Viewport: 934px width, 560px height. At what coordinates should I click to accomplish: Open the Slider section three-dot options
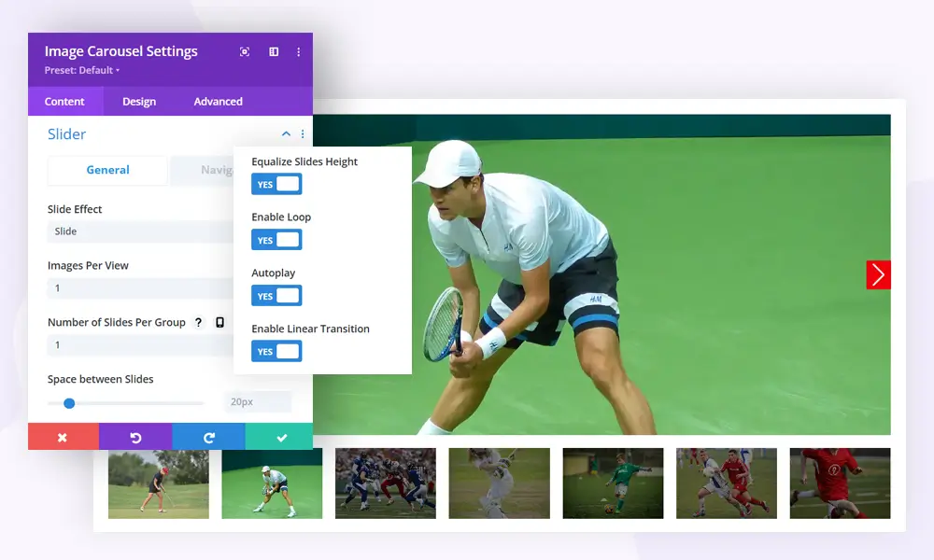[x=303, y=133]
